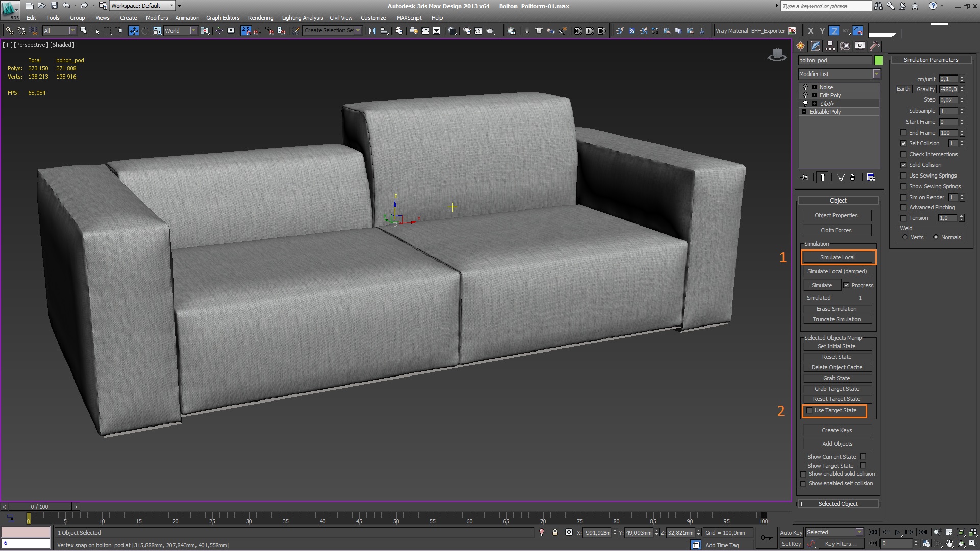Click Erase Simulation button

(x=837, y=308)
